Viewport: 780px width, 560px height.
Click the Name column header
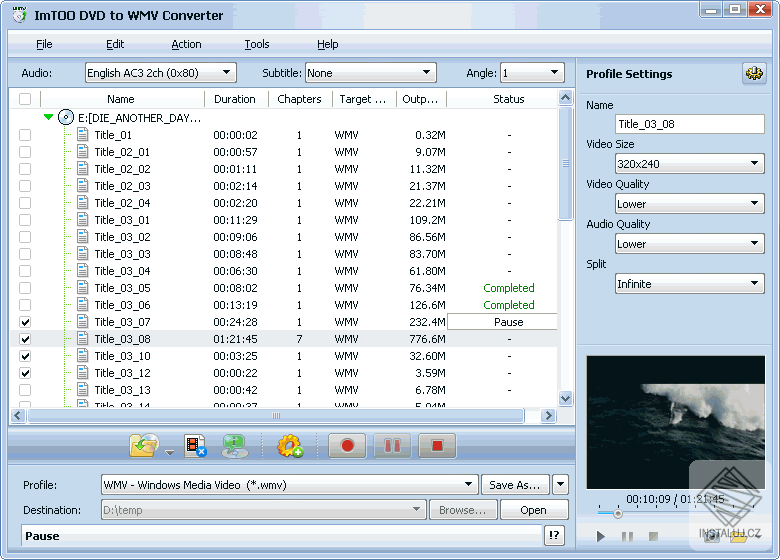121,99
